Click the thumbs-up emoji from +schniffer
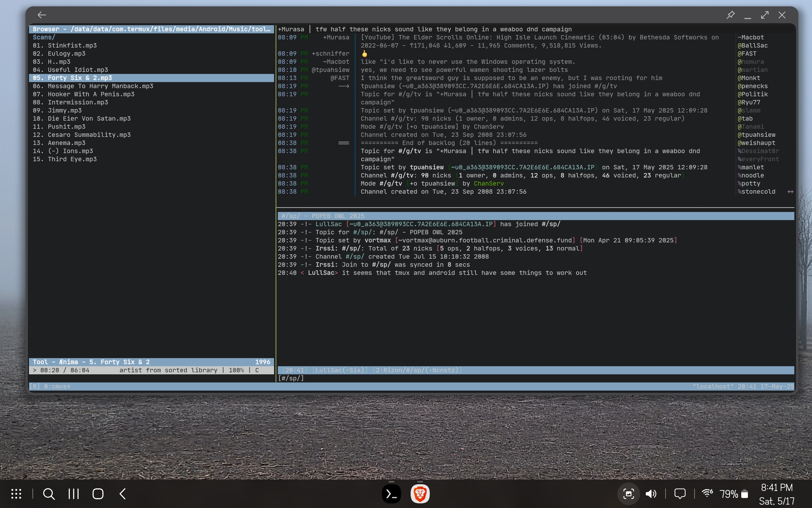Image resolution: width=812 pixels, height=508 pixels. [x=364, y=53]
